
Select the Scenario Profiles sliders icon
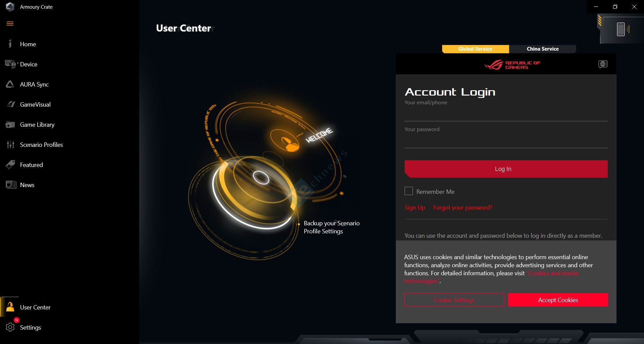tap(10, 145)
